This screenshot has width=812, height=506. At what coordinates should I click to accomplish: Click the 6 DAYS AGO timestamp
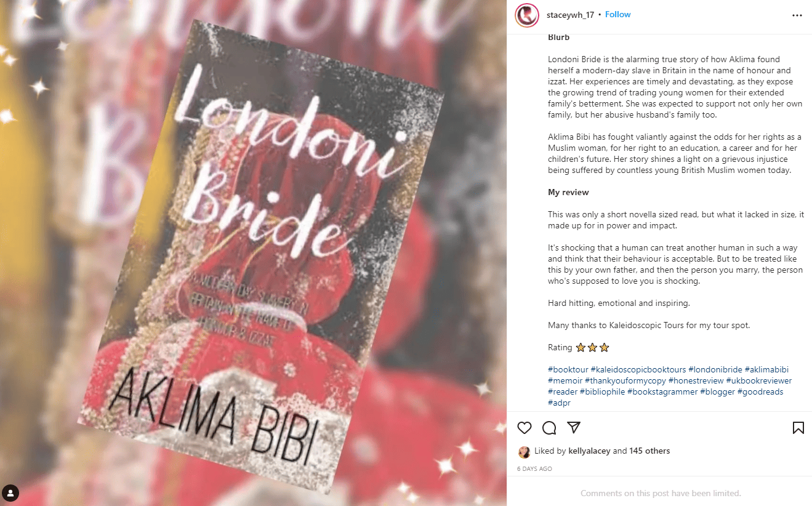[534, 469]
